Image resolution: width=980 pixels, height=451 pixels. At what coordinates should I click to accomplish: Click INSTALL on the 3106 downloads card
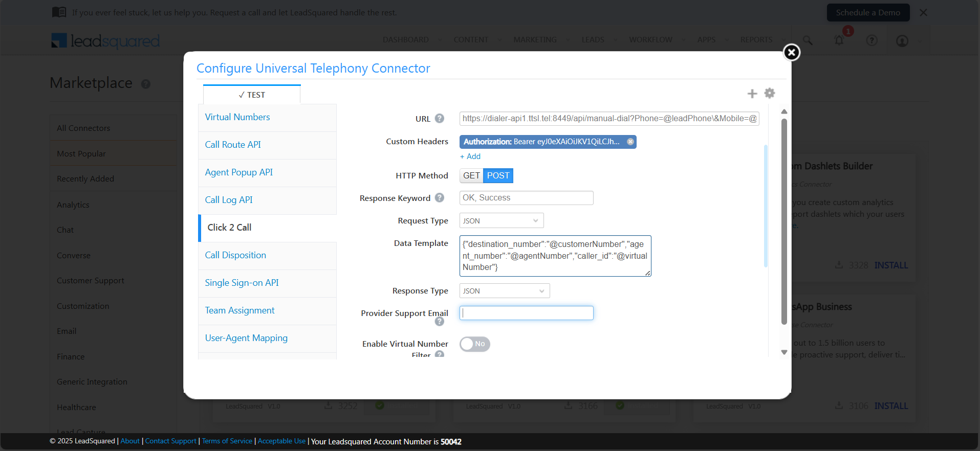[891, 406]
